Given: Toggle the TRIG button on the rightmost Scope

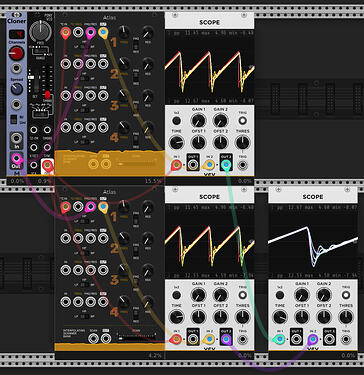Looking at the screenshot, I should [346, 295].
